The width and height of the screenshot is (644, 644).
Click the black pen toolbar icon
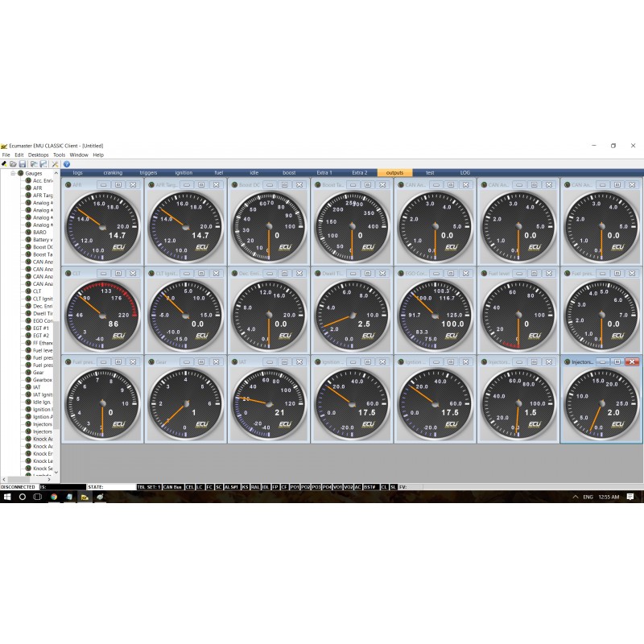(x=4, y=164)
